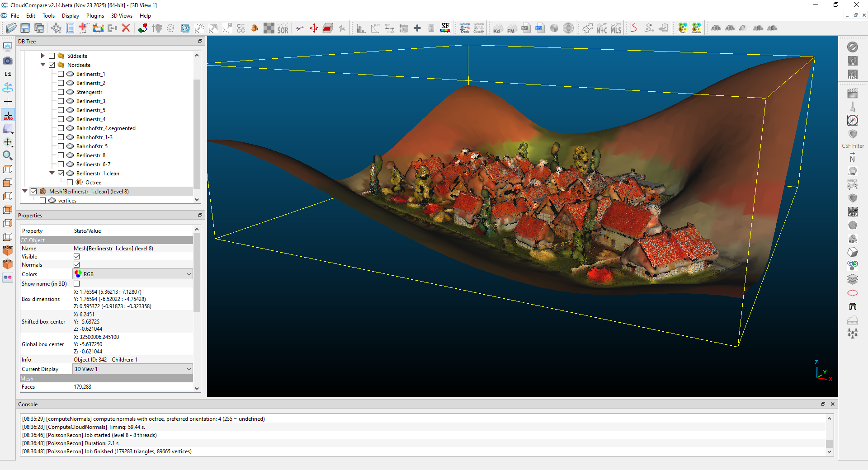Open the 3D Views menu
The height and width of the screenshot is (470, 868).
122,16
